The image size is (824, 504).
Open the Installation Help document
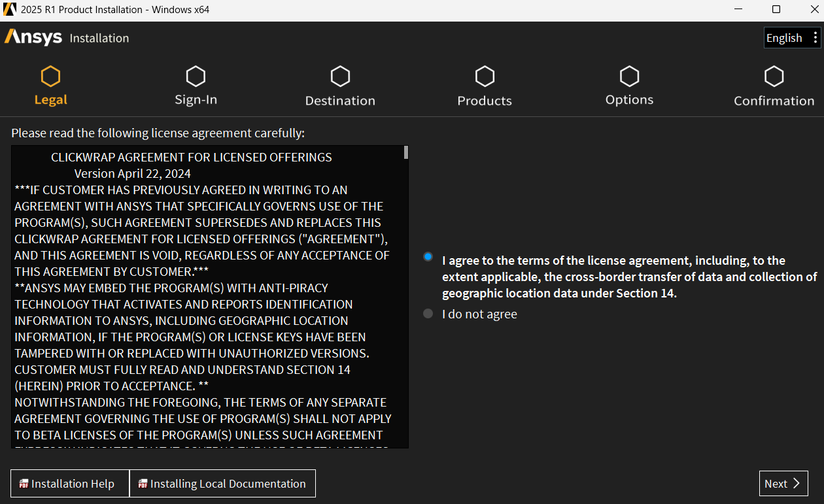(70, 484)
